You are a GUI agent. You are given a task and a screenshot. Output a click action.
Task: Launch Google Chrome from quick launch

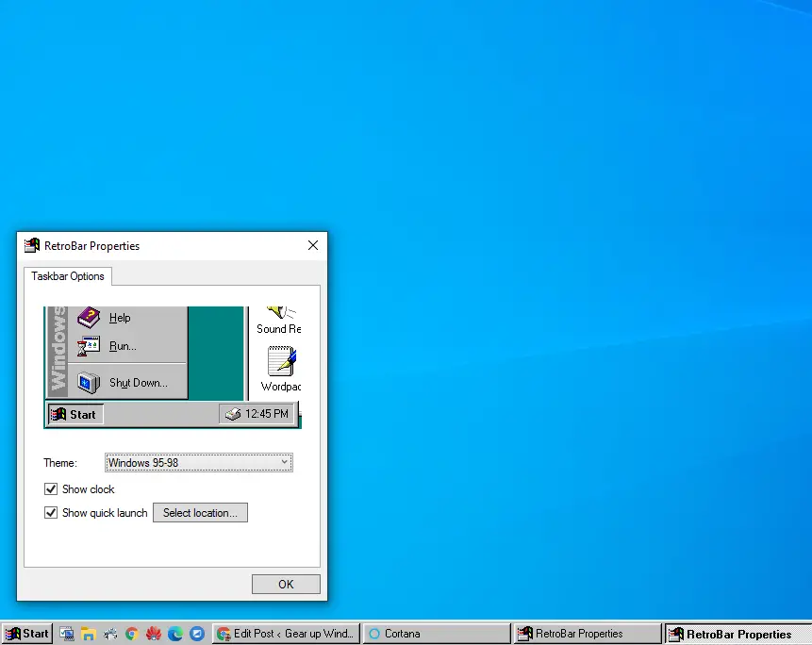click(132, 634)
